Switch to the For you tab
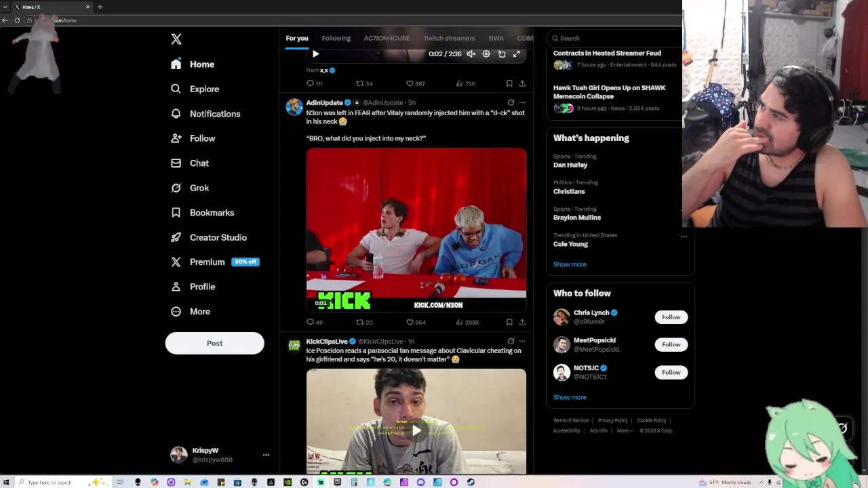868x488 pixels. [297, 38]
